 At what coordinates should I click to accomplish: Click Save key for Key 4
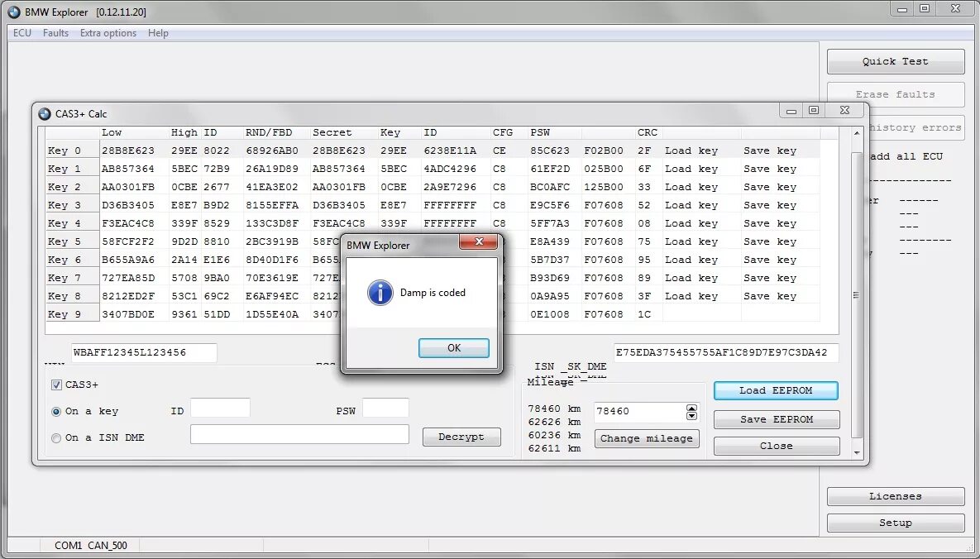[770, 223]
